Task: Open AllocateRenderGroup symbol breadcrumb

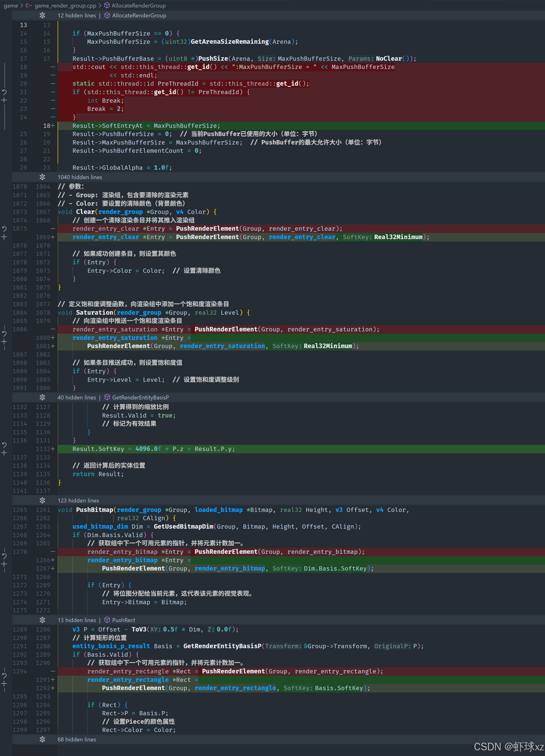Action: pos(138,5)
